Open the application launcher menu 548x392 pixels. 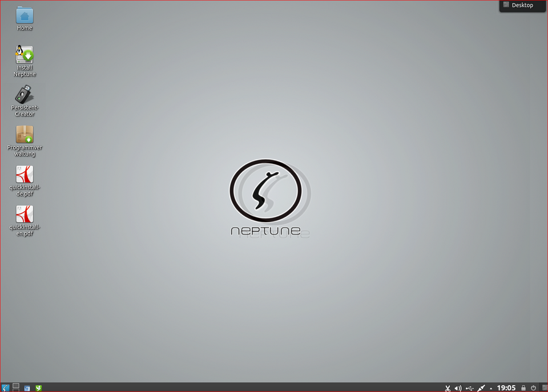[x=5, y=387]
